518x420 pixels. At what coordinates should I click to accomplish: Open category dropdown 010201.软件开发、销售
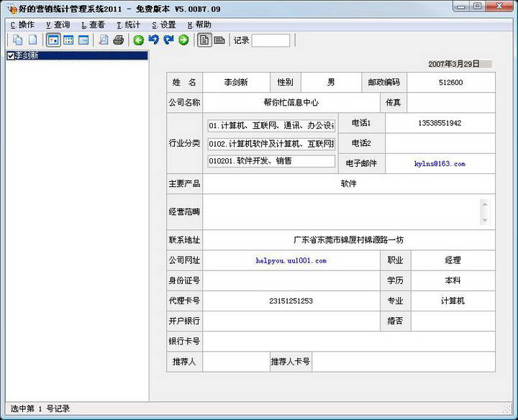(x=271, y=161)
